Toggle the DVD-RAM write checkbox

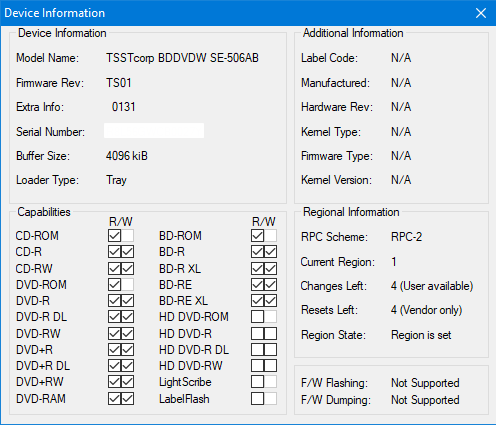click(x=128, y=399)
